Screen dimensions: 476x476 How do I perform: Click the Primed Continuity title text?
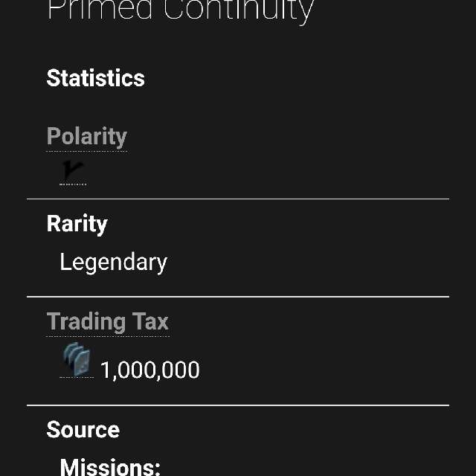[x=180, y=10]
